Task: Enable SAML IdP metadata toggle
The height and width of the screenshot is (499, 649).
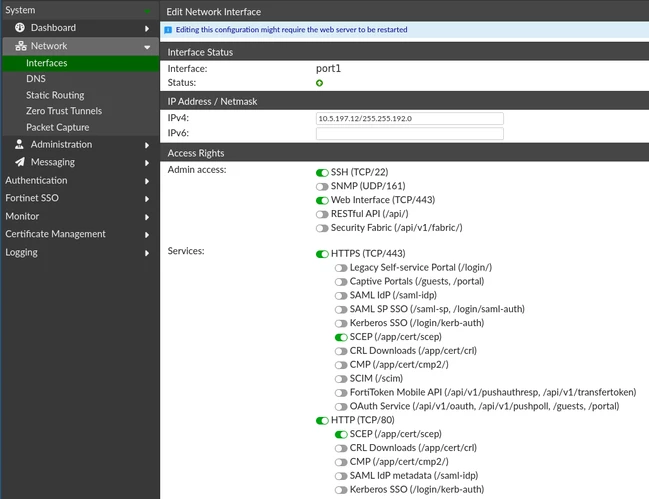Action: (341, 476)
